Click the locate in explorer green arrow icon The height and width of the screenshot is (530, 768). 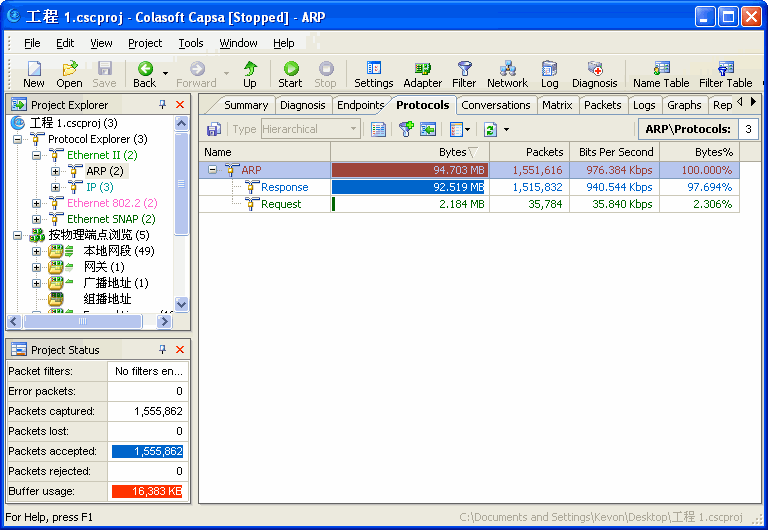(x=428, y=129)
